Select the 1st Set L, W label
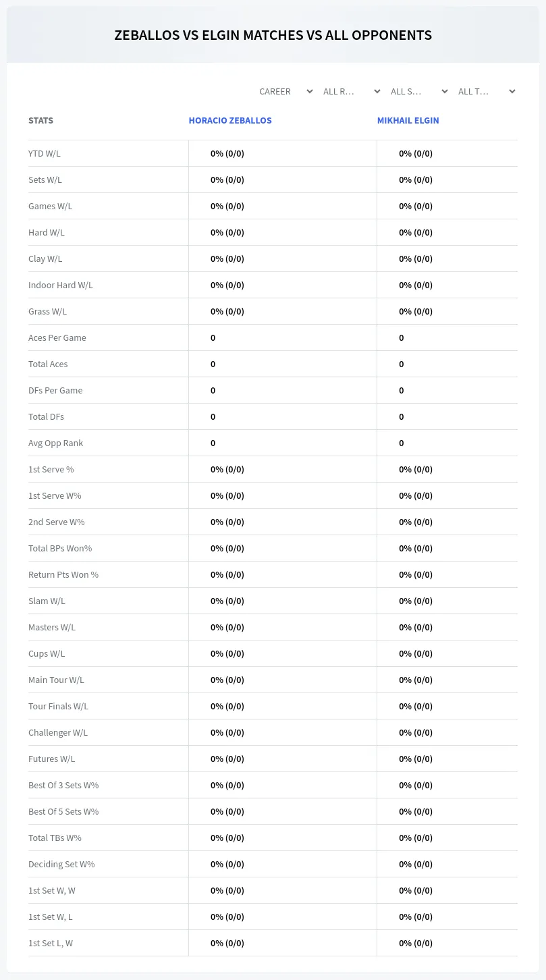The width and height of the screenshot is (546, 980). pos(51,943)
